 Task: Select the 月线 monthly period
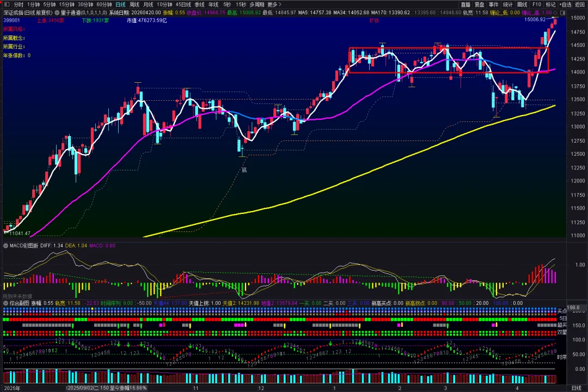click(x=148, y=4)
